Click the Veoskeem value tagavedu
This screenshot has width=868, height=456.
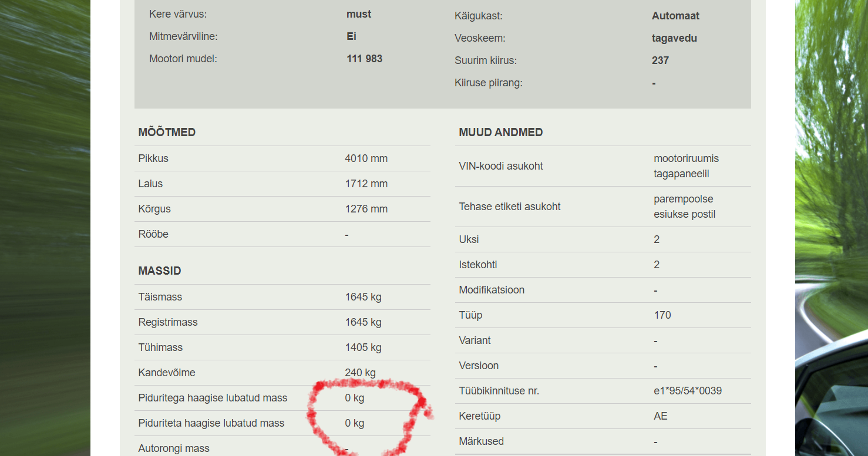pos(674,38)
